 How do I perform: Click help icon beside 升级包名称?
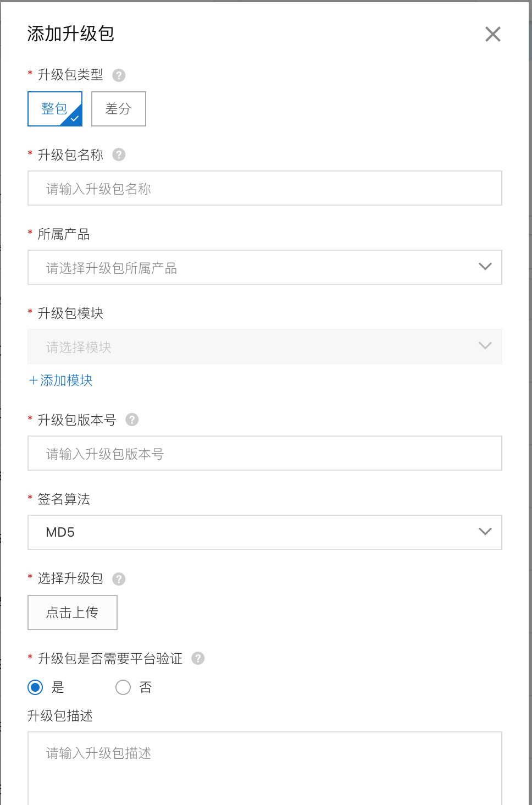pyautogui.click(x=119, y=155)
